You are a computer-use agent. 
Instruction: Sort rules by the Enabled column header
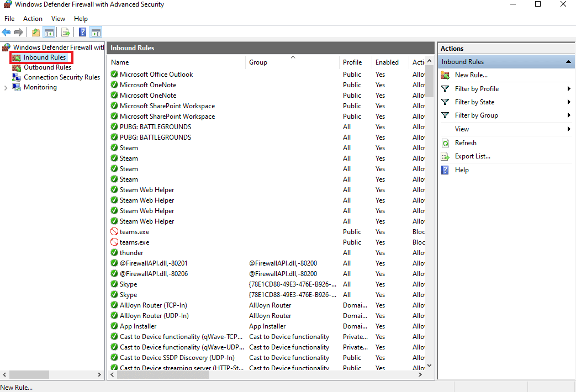390,62
